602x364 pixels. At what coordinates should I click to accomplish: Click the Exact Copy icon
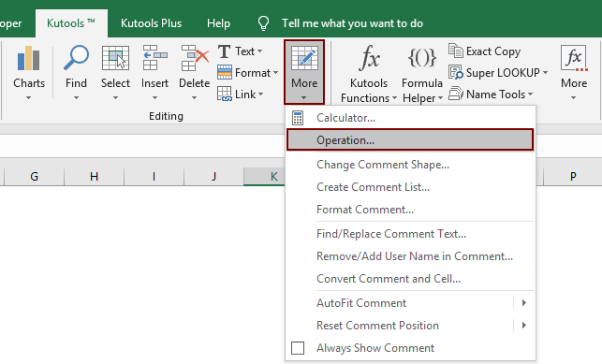pos(456,51)
